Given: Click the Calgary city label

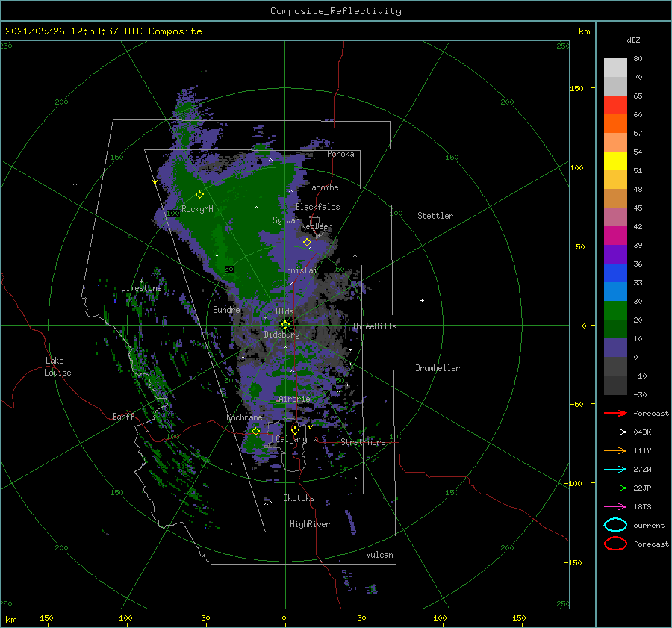Looking at the screenshot, I should point(291,439).
